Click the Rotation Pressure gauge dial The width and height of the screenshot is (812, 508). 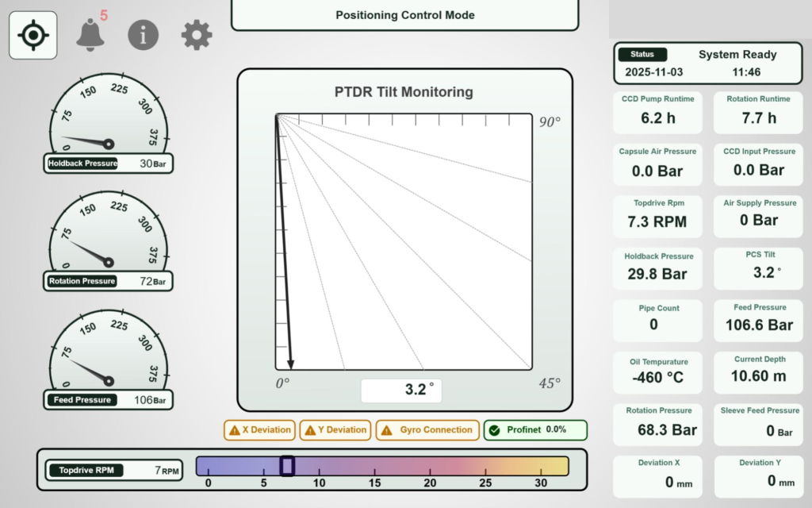coord(109,232)
